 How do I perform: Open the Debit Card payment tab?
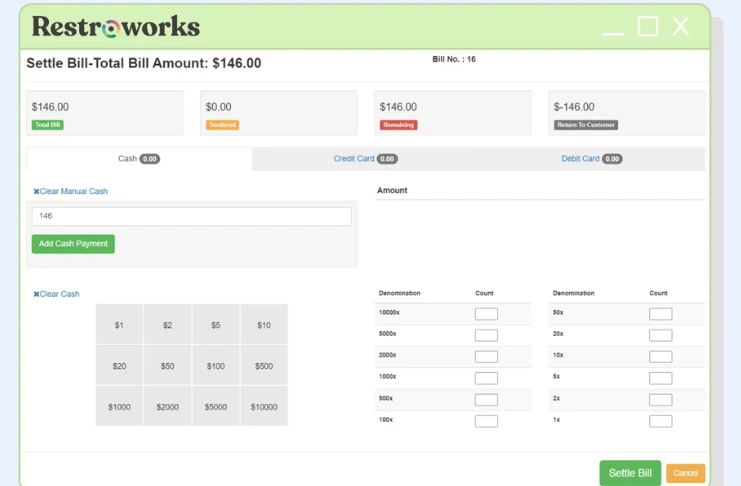click(592, 159)
